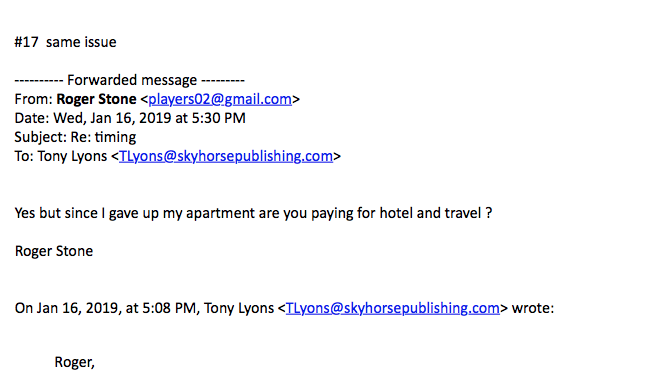The width and height of the screenshot is (661, 375).
Task: Click the indented "Roger," salutation
Action: coord(75,362)
